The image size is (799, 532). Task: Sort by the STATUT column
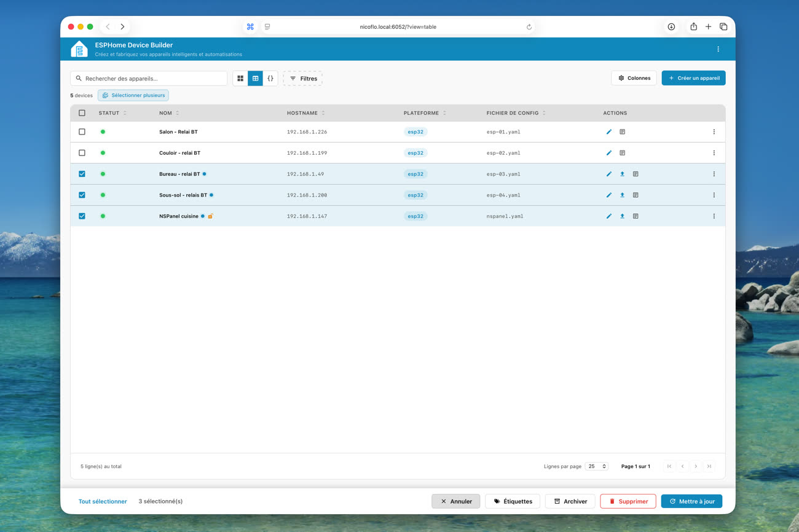pyautogui.click(x=112, y=113)
